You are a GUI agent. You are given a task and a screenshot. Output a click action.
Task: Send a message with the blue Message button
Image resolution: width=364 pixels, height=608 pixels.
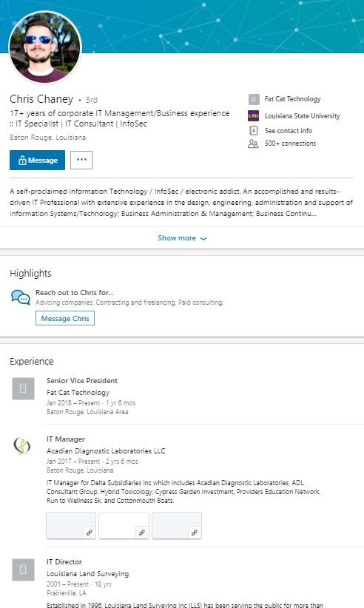[x=37, y=161]
